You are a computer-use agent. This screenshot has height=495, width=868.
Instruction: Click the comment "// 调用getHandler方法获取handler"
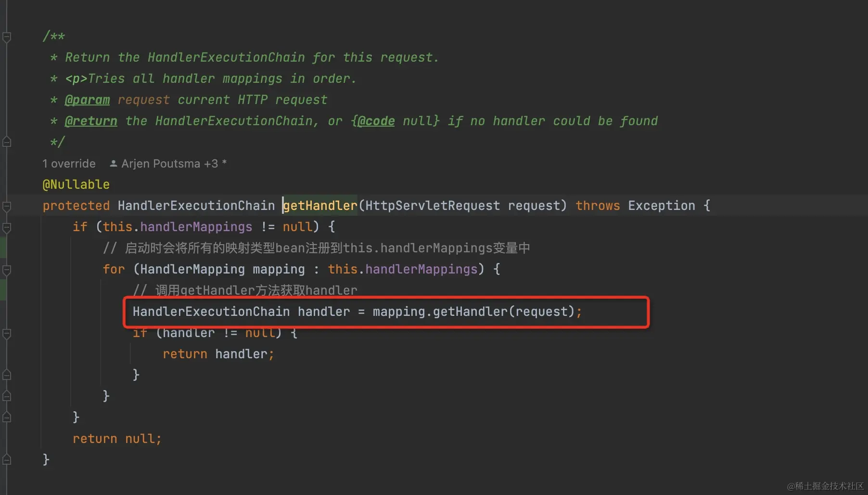click(x=245, y=290)
